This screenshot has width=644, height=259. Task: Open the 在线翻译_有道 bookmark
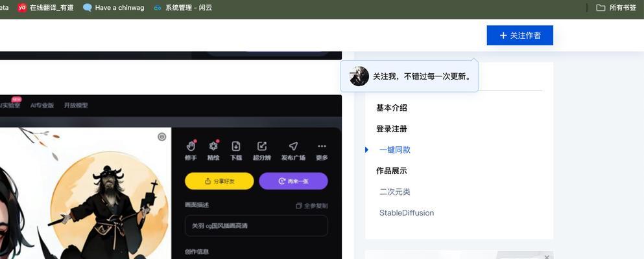45,7
